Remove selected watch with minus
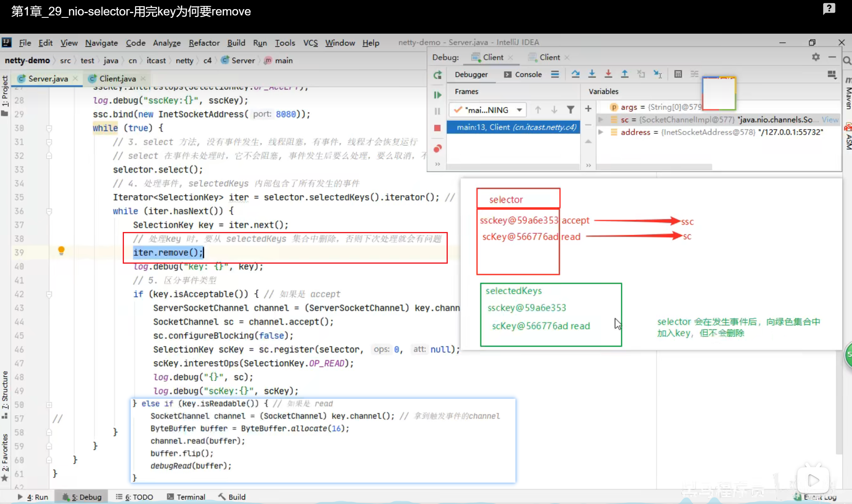Image resolution: width=852 pixels, height=504 pixels. [x=588, y=125]
